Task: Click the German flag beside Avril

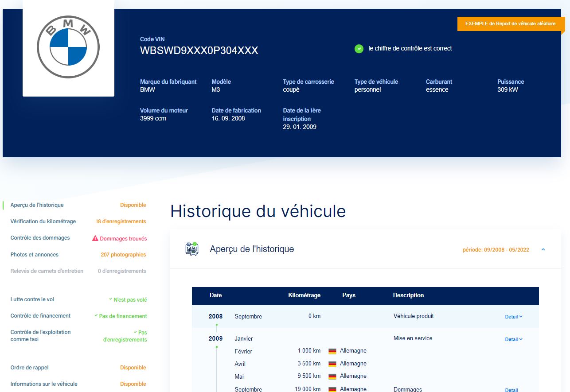Action: (x=332, y=364)
